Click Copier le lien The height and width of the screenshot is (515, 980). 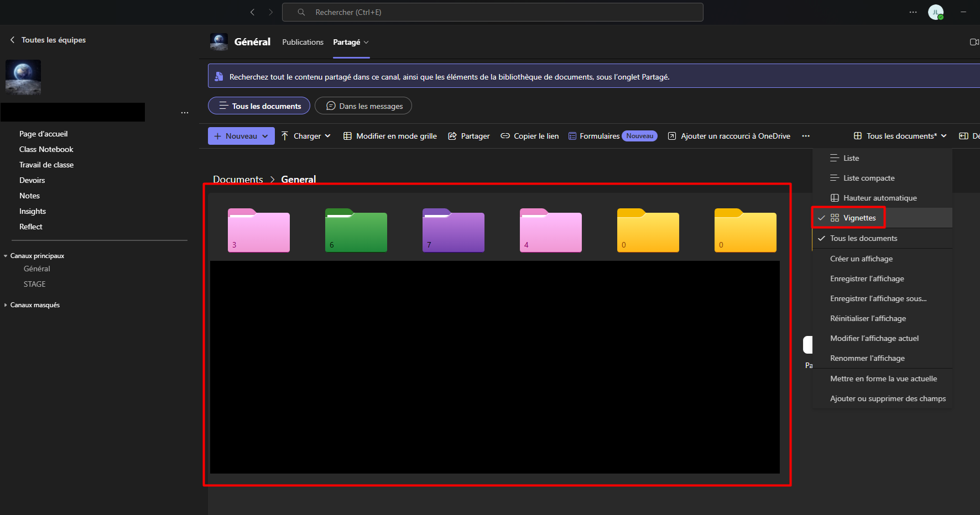pos(530,136)
